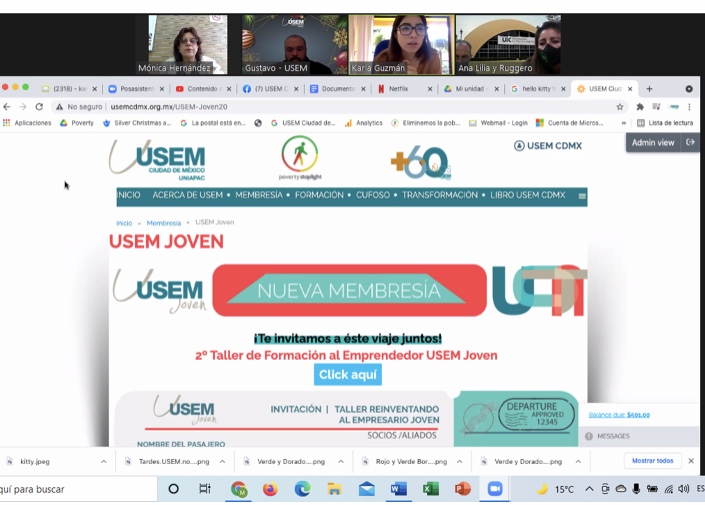The image size is (705, 505).
Task: Click the NUEVA MEMBRESÍA banner
Action: [x=349, y=290]
